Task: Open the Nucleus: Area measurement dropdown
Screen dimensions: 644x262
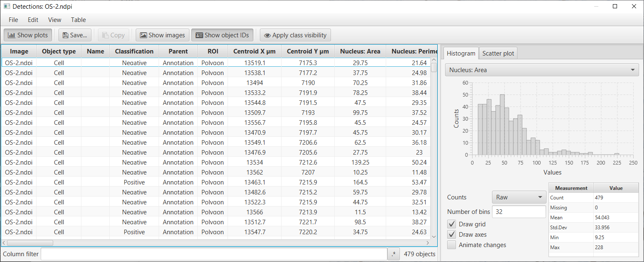Action: click(542, 70)
